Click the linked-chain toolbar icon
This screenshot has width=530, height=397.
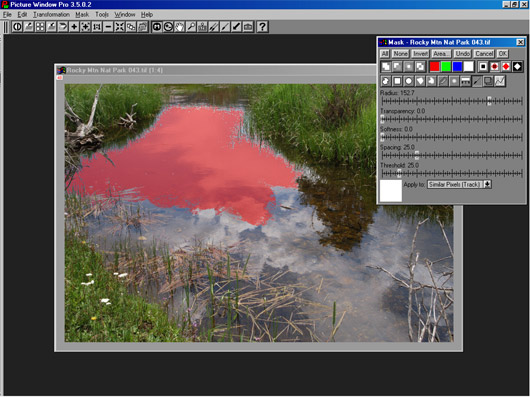pyautogui.click(x=131, y=27)
